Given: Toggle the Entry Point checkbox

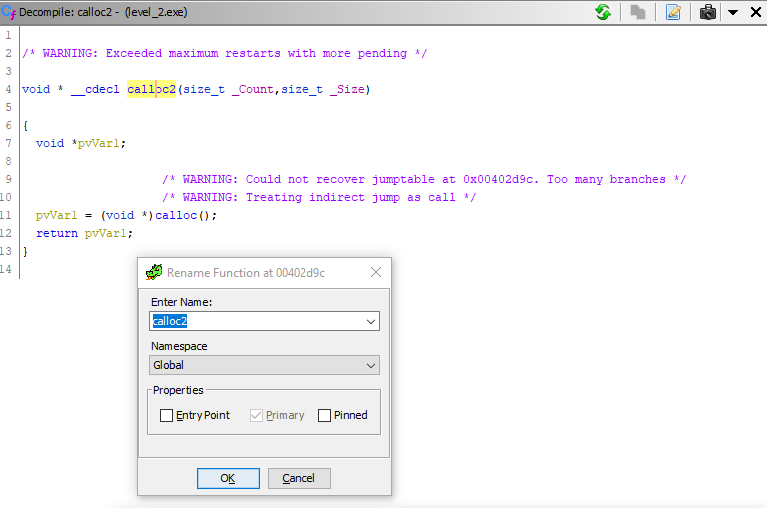Looking at the screenshot, I should 166,416.
